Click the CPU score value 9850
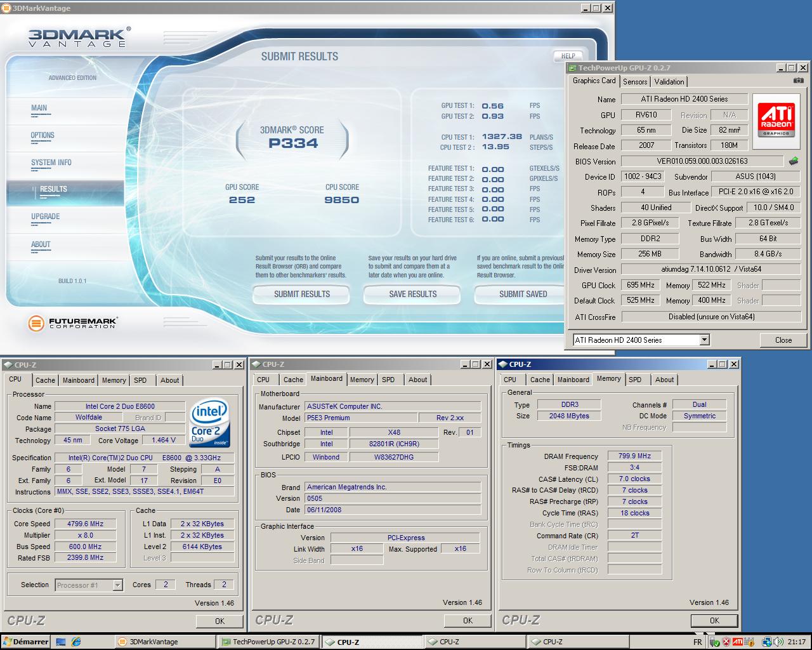The width and height of the screenshot is (812, 650). coord(342,200)
